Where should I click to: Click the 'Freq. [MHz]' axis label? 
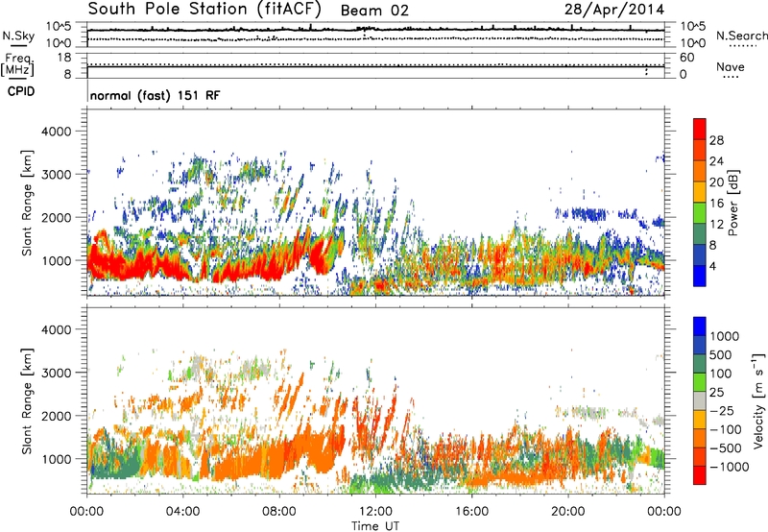click(18, 64)
